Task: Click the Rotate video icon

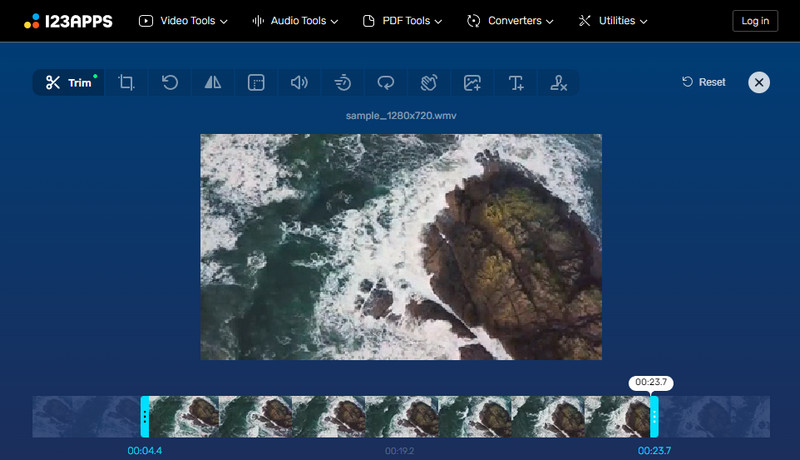Action: [x=170, y=83]
